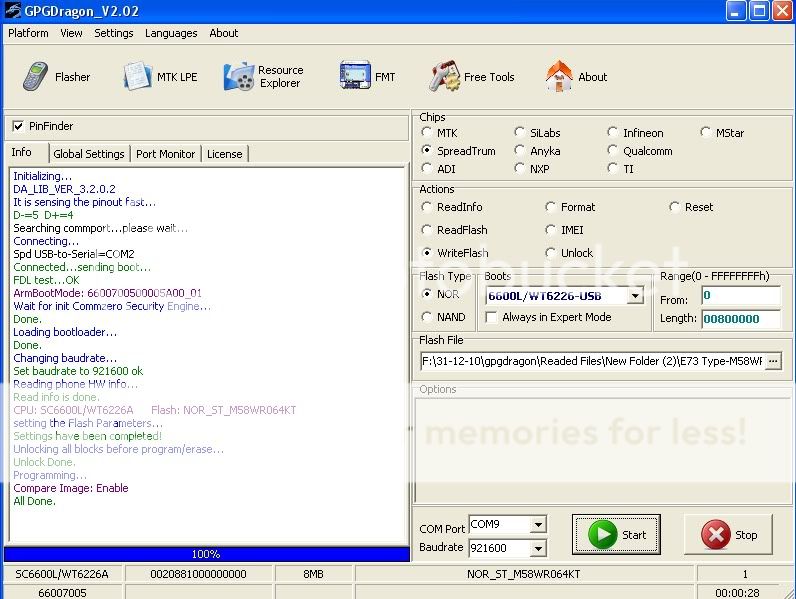796x599 pixels.
Task: Open the Languages menu
Action: click(171, 33)
